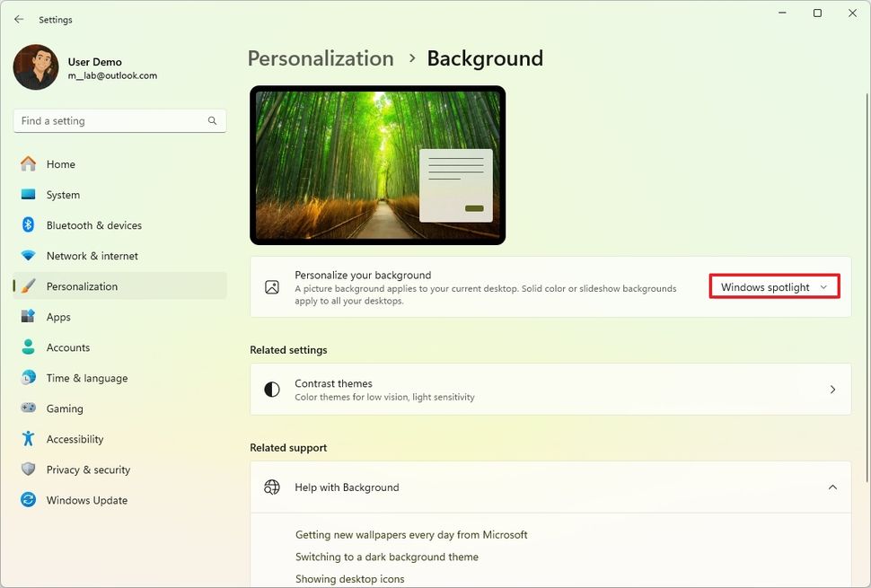This screenshot has height=588, width=871.
Task: Click the Time & language clock icon
Action: point(28,378)
